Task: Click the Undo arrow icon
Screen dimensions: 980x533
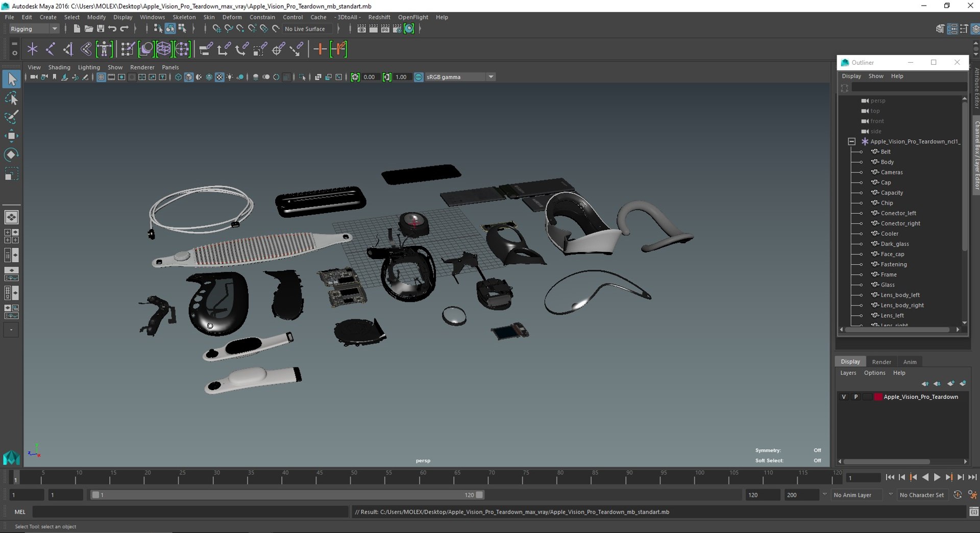Action: pos(112,29)
